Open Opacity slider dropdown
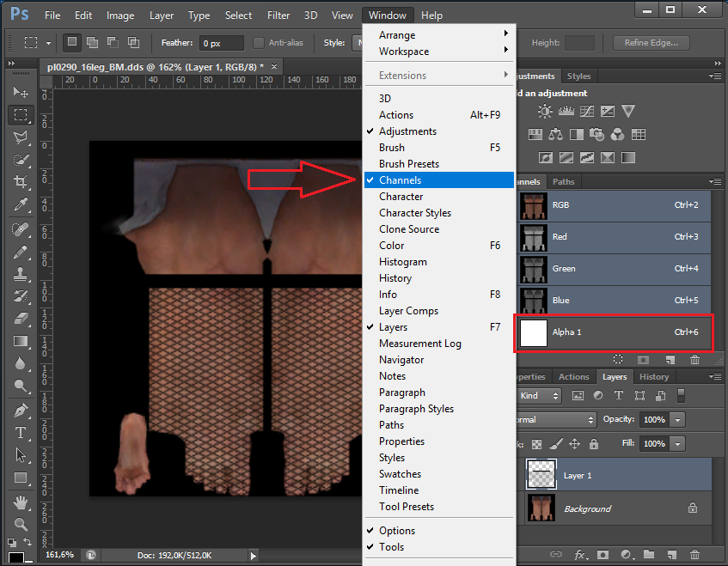Image resolution: width=728 pixels, height=566 pixels. pos(678,420)
